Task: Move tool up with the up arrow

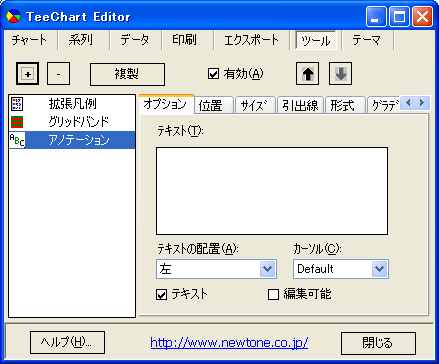Action: coord(307,74)
